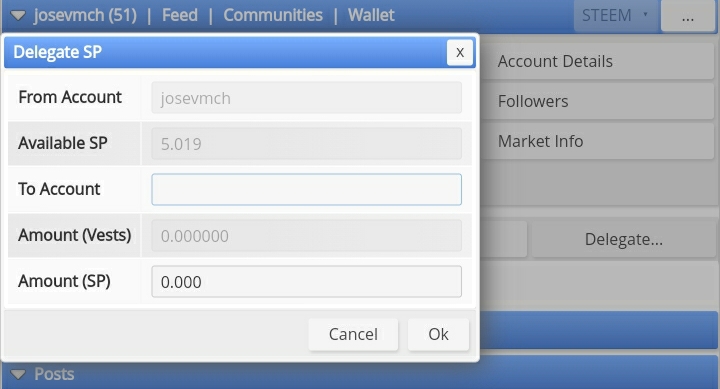Open Followers in background panel
The height and width of the screenshot is (389, 720).
coord(597,101)
